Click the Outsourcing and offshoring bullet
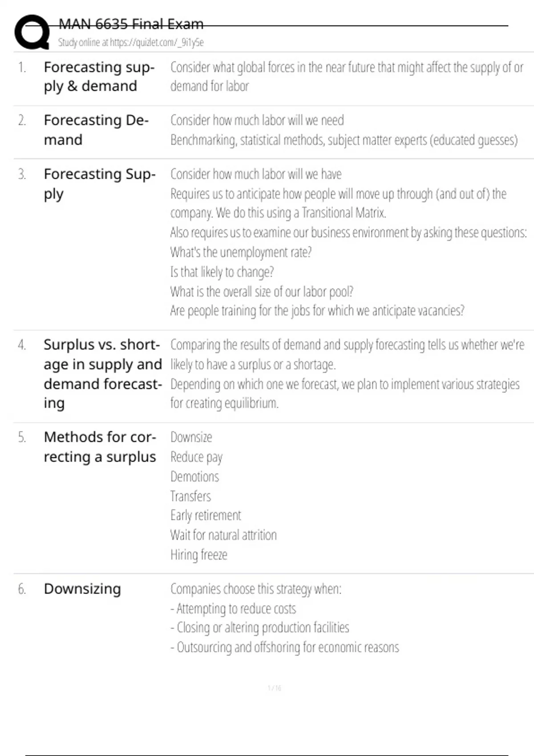The image size is (534, 756). [x=285, y=647]
